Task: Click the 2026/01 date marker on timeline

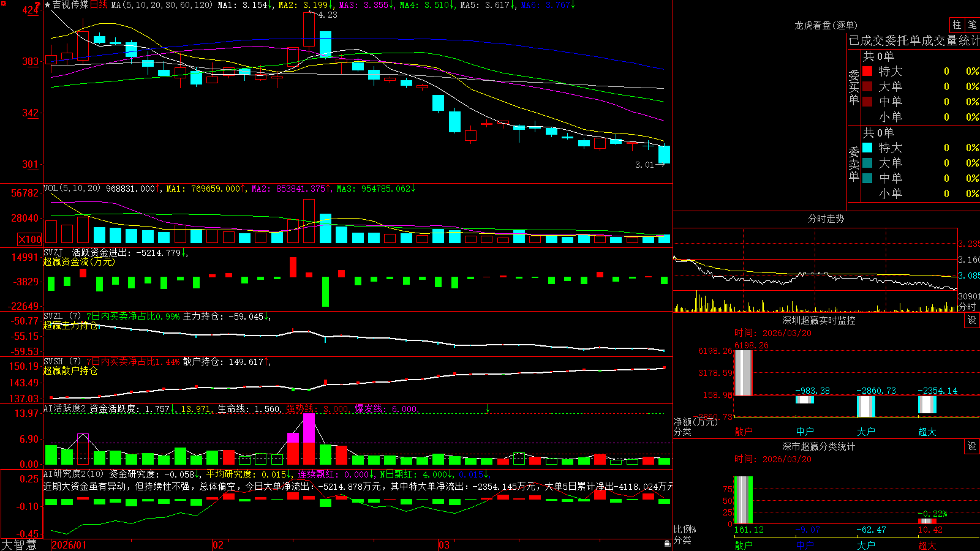Action: [69, 545]
